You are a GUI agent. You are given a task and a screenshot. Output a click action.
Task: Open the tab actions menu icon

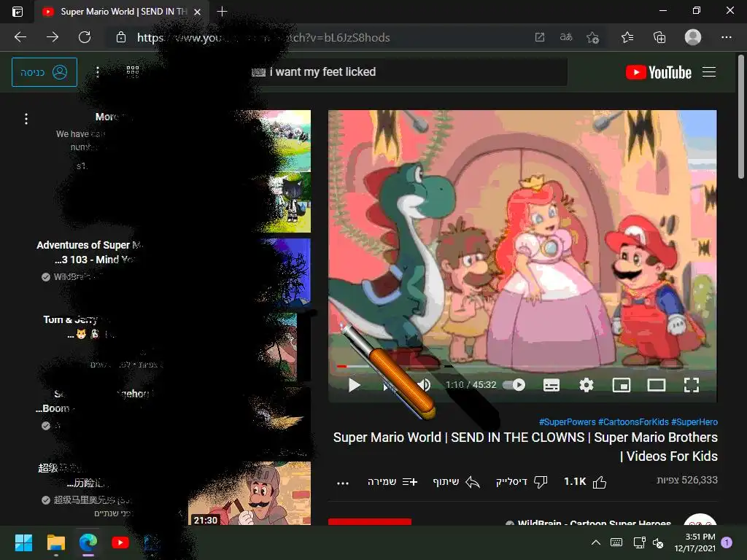18,12
